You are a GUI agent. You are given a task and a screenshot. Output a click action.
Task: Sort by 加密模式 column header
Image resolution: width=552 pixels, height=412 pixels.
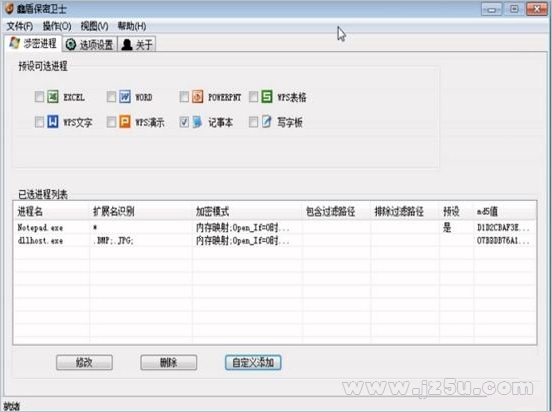coord(247,211)
